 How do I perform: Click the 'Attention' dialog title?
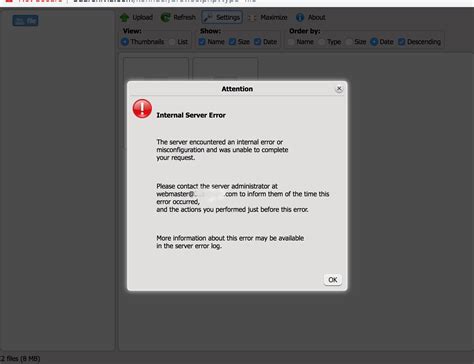237,89
